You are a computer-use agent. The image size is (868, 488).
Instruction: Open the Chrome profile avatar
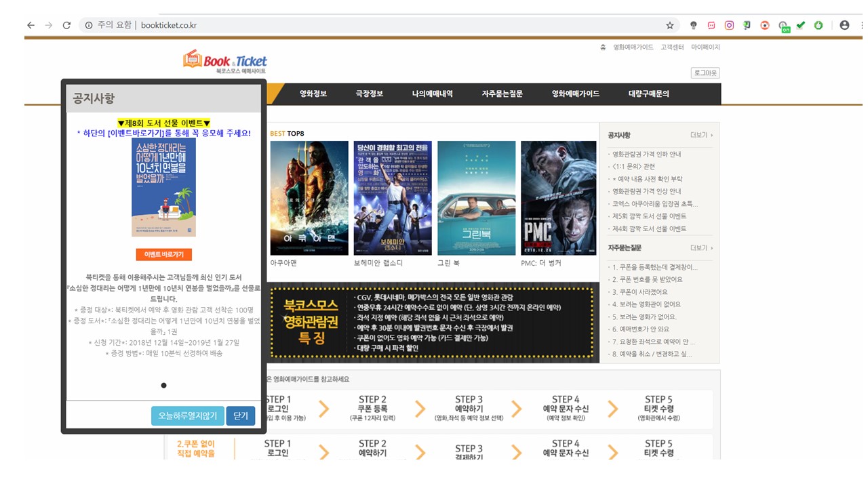(x=844, y=25)
